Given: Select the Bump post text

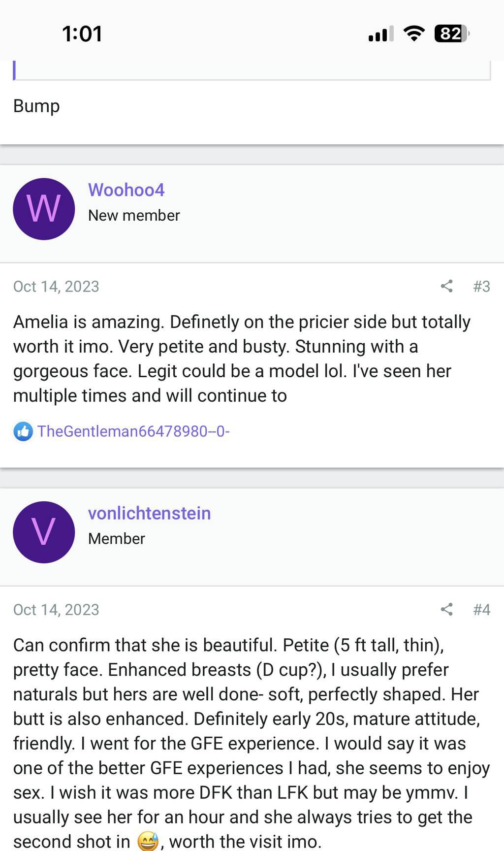Looking at the screenshot, I should (x=36, y=106).
